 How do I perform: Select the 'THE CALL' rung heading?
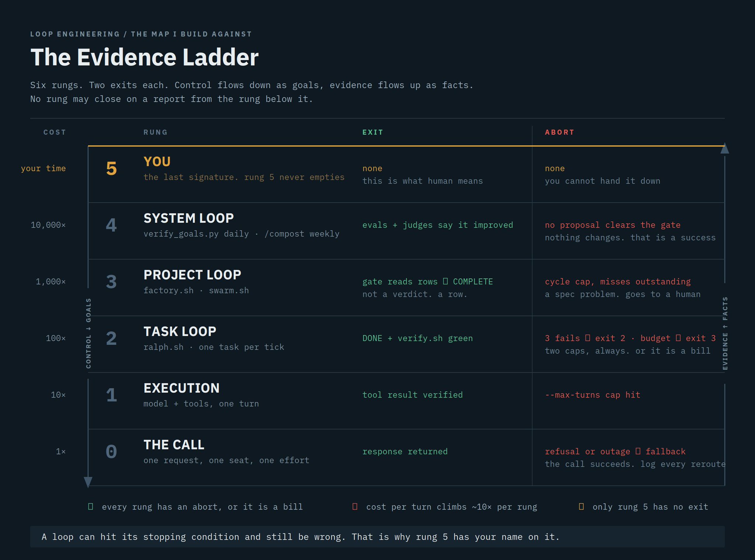point(174,445)
